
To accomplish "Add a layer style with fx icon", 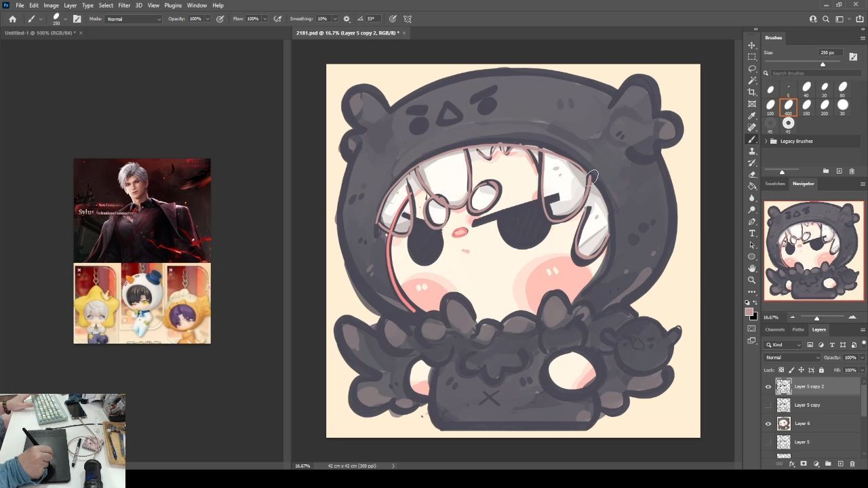I will [x=791, y=464].
